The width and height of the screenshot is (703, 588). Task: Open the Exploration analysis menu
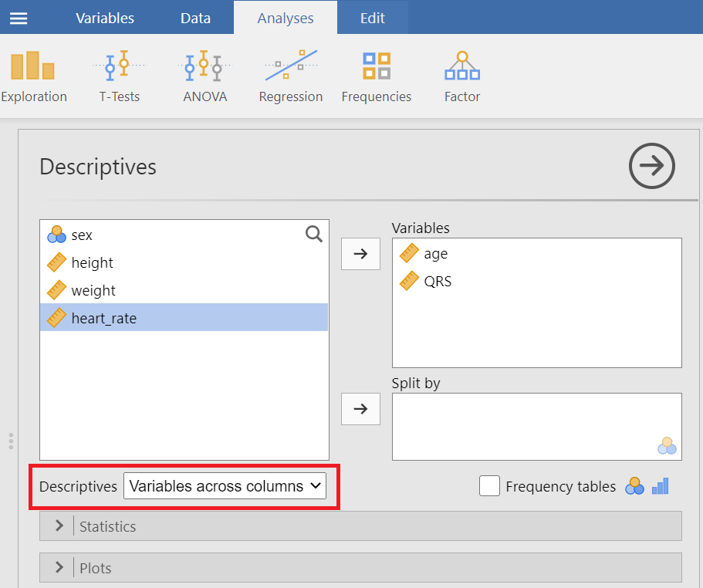pyautogui.click(x=33, y=76)
